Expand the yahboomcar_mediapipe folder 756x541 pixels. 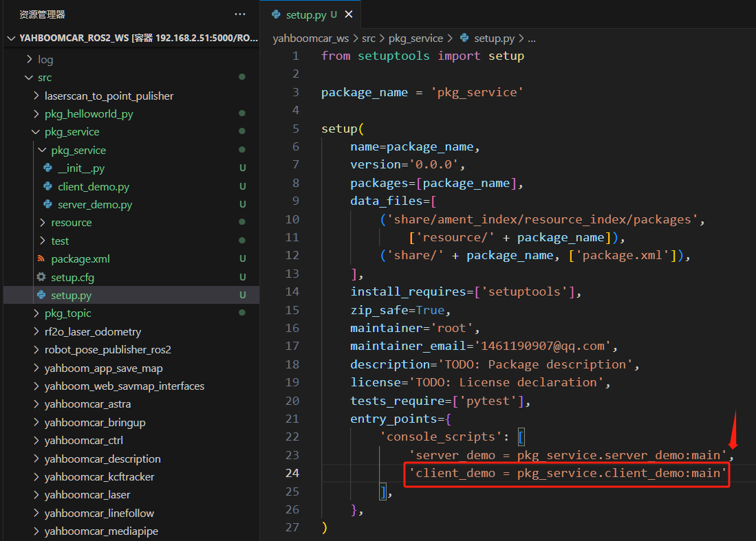(36, 531)
